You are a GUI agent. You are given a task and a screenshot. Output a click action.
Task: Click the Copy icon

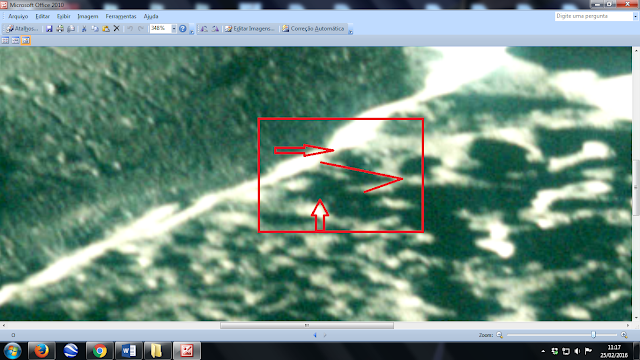click(95, 29)
